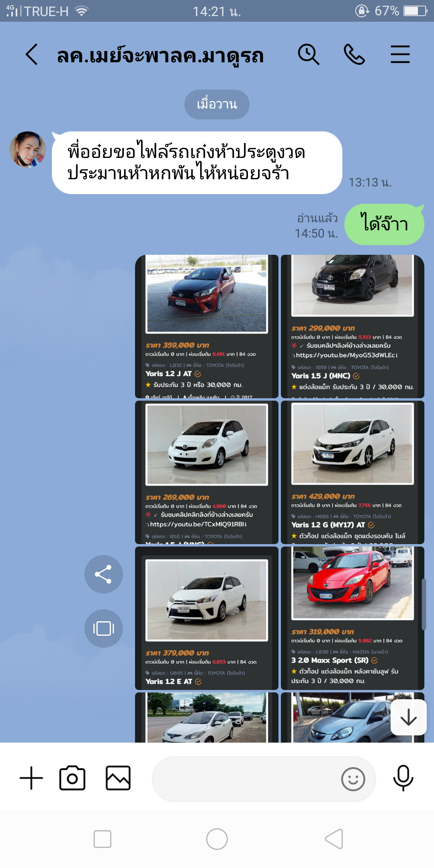This screenshot has height=868, width=434.
Task: Tap the 13:13 น. message timestamp
Action: pos(370,182)
